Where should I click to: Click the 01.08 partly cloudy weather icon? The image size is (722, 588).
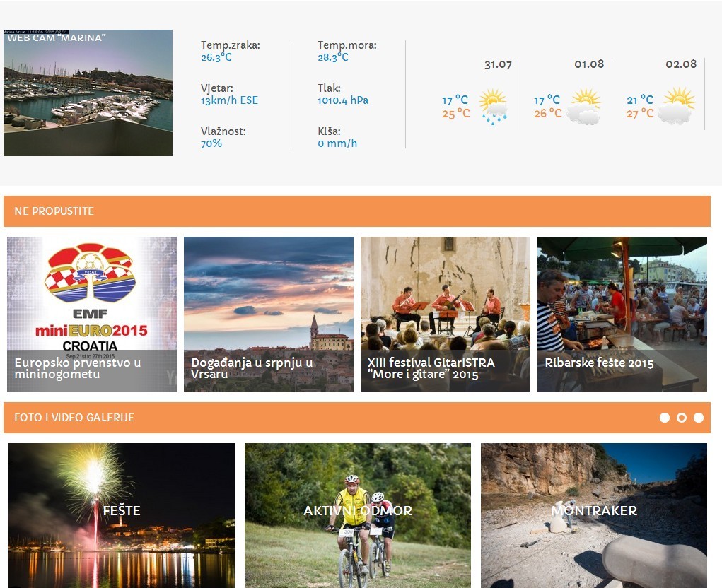(x=584, y=107)
